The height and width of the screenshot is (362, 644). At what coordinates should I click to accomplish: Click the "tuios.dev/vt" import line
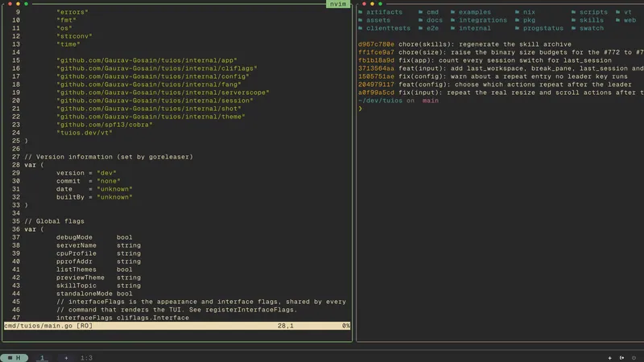[85, 133]
